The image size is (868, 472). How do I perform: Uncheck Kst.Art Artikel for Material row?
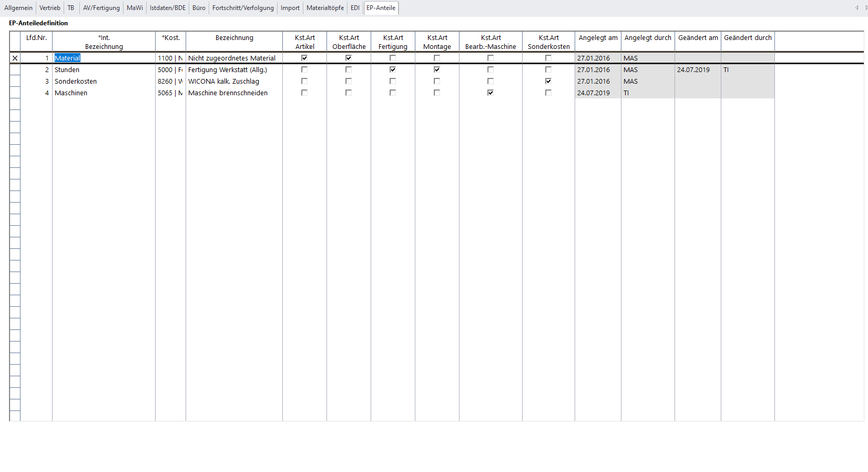tap(304, 58)
